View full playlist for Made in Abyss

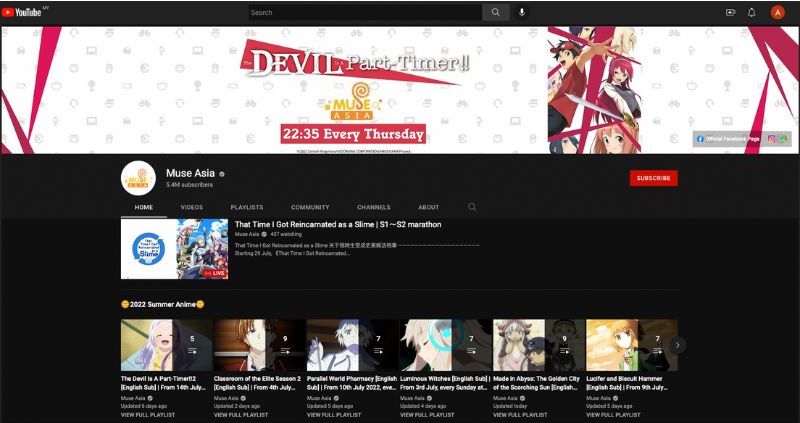tap(520, 415)
